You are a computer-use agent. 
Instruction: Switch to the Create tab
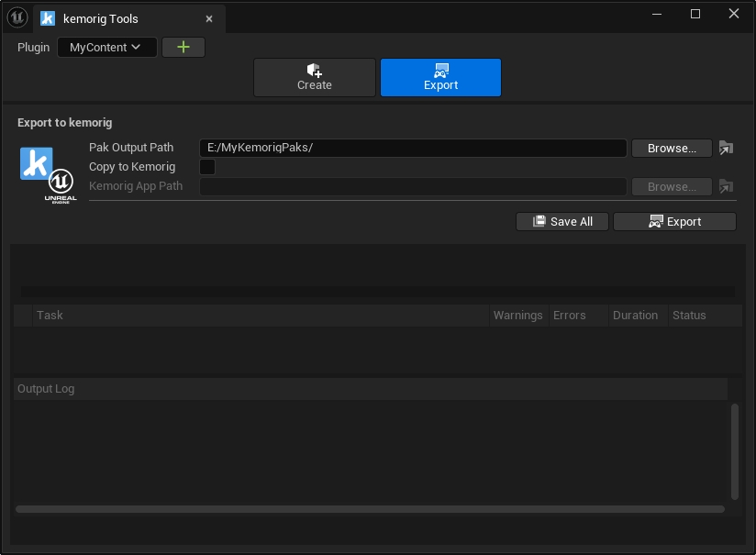315,78
